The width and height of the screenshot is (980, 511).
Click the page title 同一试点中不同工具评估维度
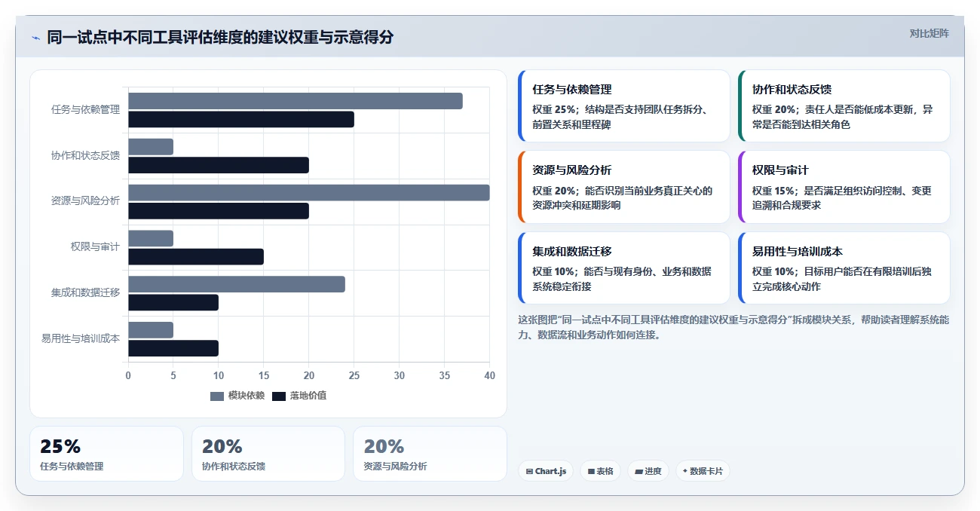pyautogui.click(x=220, y=38)
